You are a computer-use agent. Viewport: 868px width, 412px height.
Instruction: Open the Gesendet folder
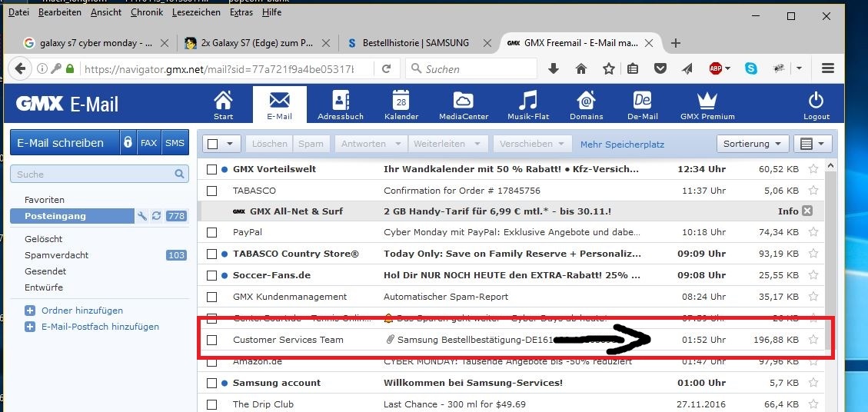(x=45, y=271)
